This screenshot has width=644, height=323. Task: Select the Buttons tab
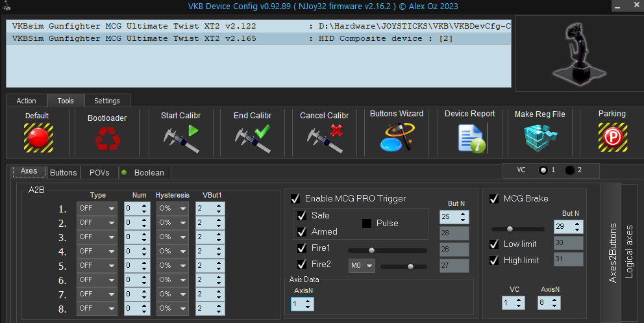coord(63,173)
